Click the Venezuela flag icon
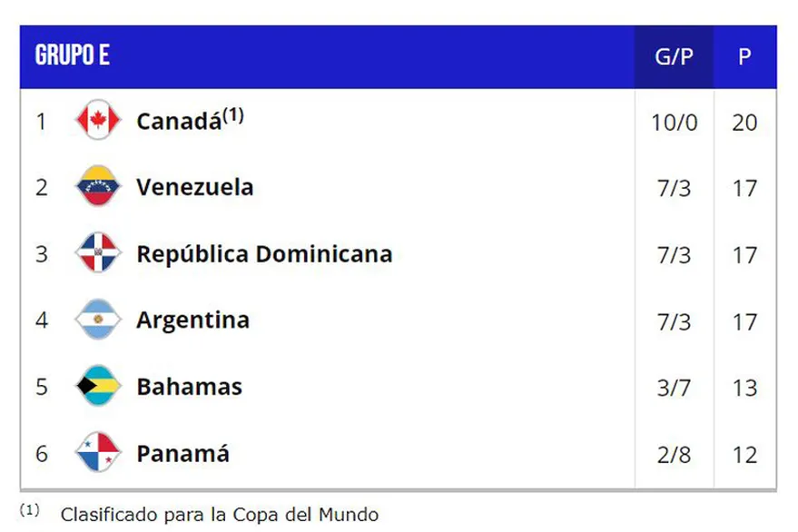 click(x=98, y=188)
